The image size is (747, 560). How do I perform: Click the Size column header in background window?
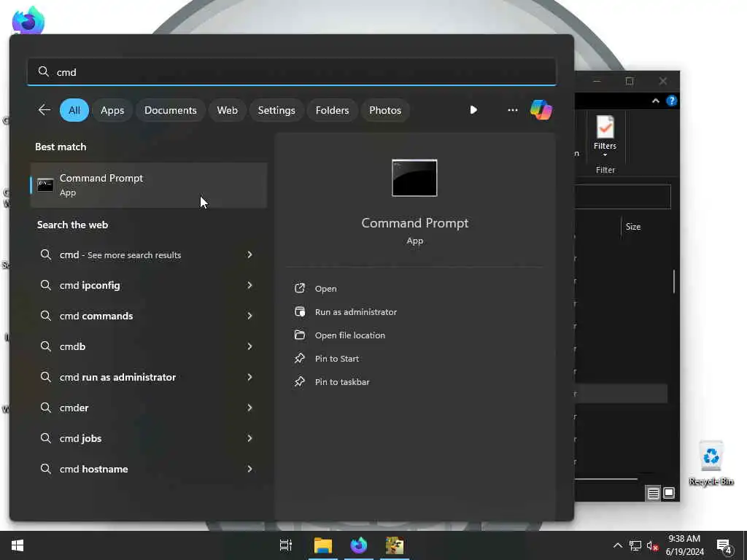633,227
